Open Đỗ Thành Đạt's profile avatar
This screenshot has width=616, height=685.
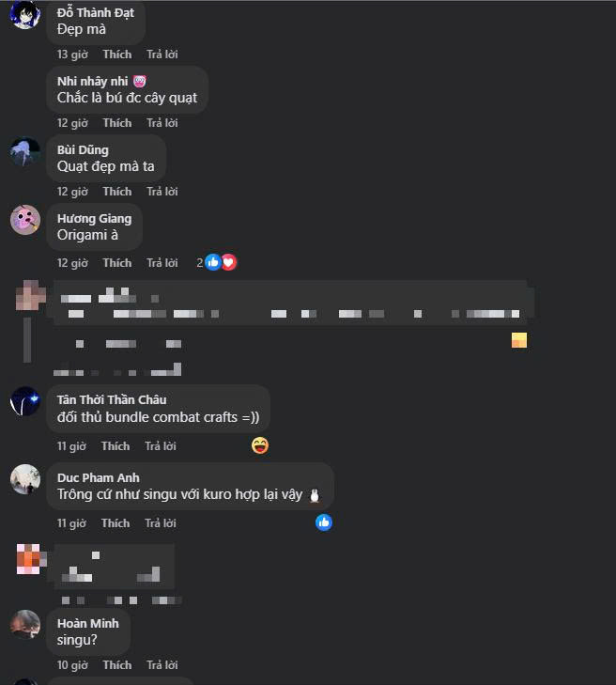point(25,14)
